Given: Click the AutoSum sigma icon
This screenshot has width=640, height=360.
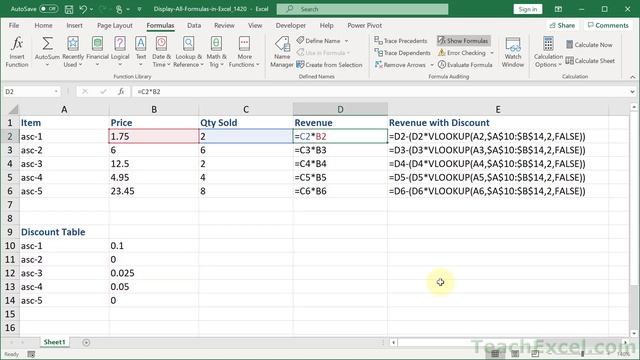Looking at the screenshot, I should coord(47,43).
